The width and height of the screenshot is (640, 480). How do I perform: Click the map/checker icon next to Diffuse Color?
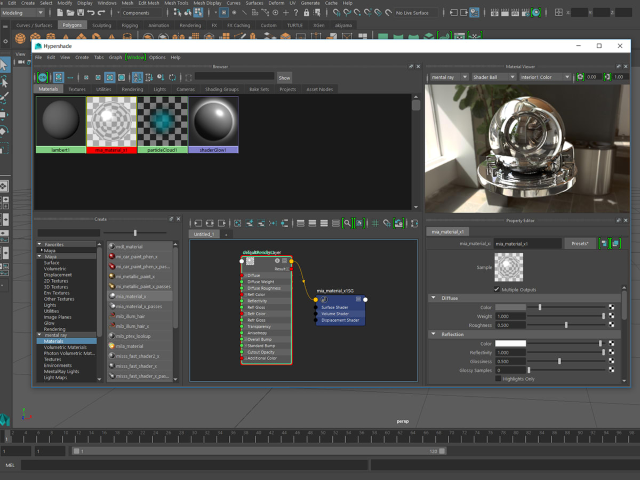click(x=611, y=307)
